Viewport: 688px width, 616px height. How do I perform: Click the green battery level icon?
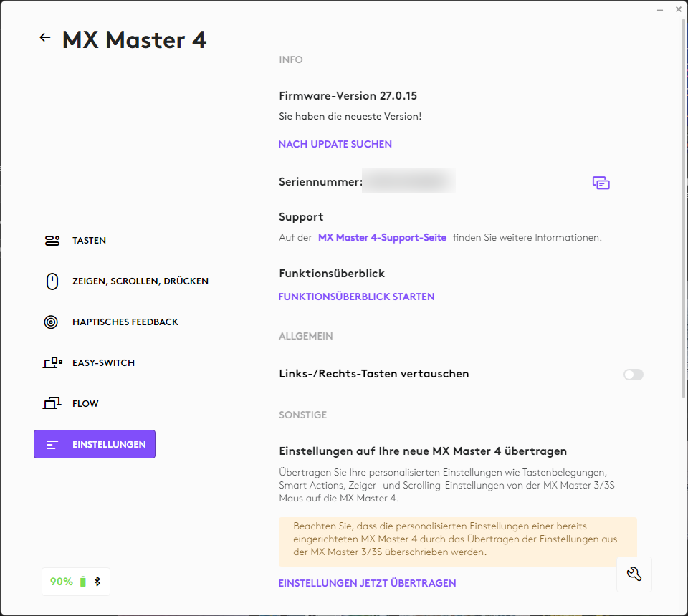pyautogui.click(x=83, y=582)
